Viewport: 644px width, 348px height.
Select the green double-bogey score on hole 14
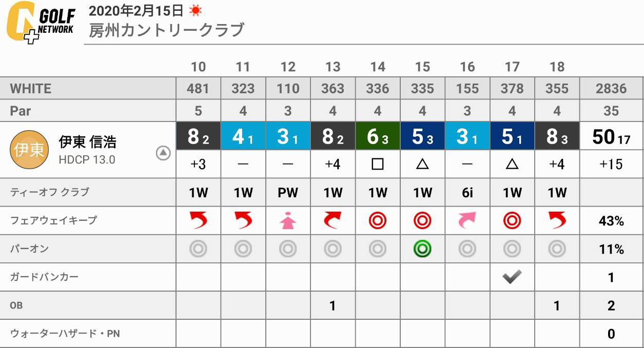pyautogui.click(x=378, y=136)
